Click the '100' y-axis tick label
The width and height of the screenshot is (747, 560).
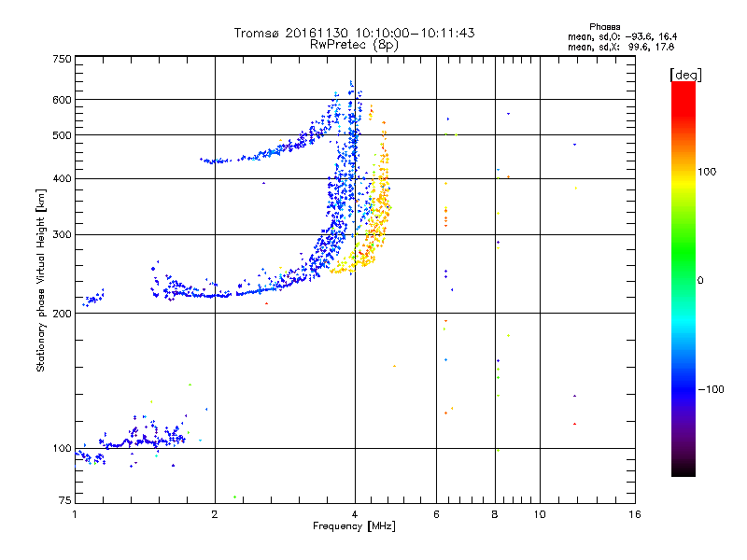62,448
